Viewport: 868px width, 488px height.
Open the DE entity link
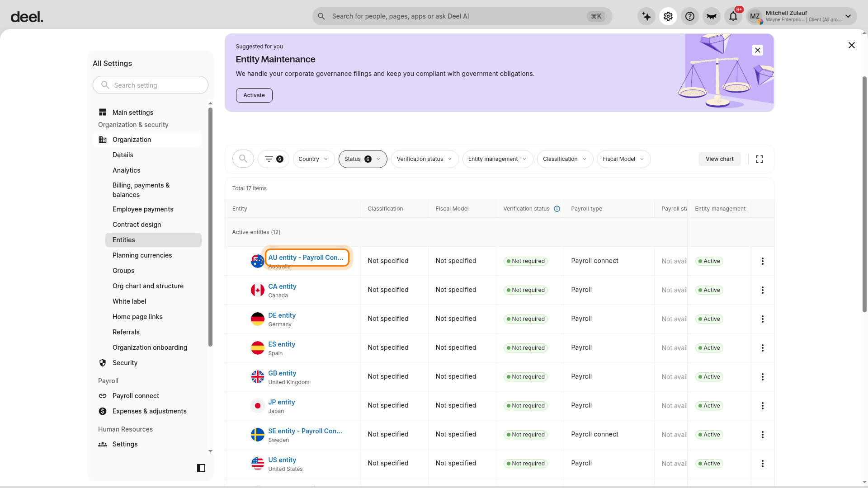click(282, 315)
